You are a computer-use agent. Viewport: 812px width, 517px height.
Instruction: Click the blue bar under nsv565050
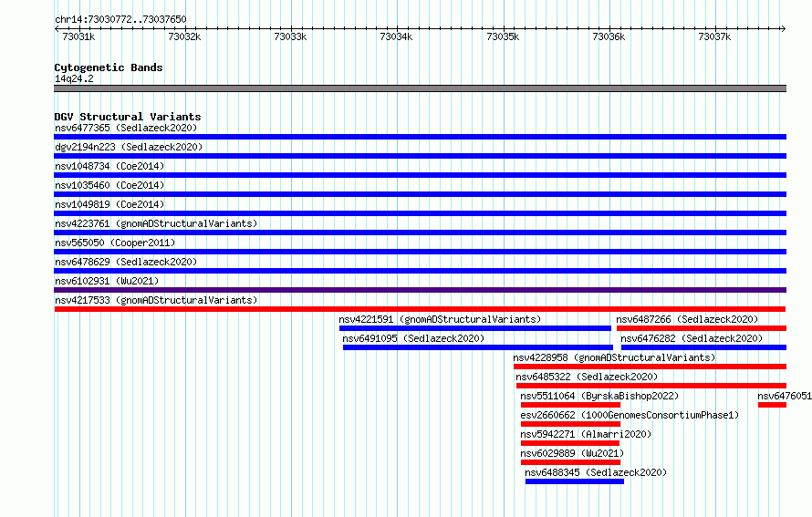(420, 252)
